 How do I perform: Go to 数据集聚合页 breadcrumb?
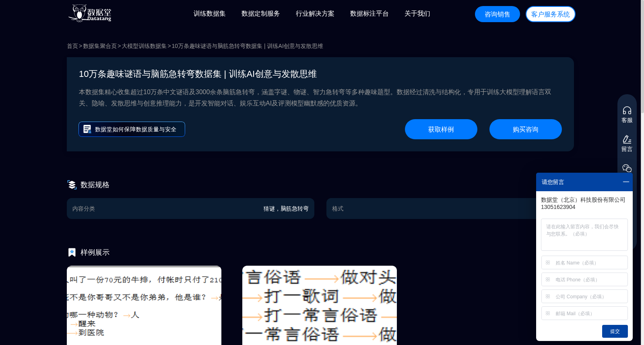(100, 46)
